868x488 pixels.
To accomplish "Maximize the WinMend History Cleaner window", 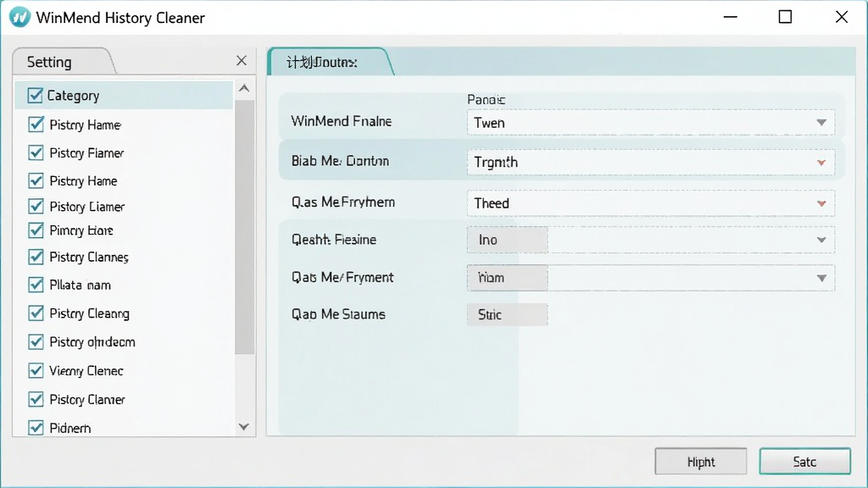I will [785, 17].
